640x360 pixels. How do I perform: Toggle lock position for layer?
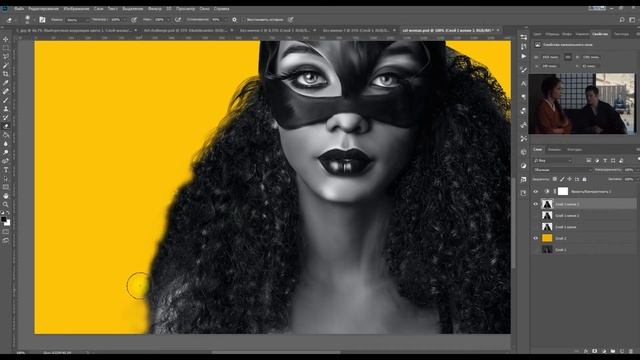click(x=569, y=179)
